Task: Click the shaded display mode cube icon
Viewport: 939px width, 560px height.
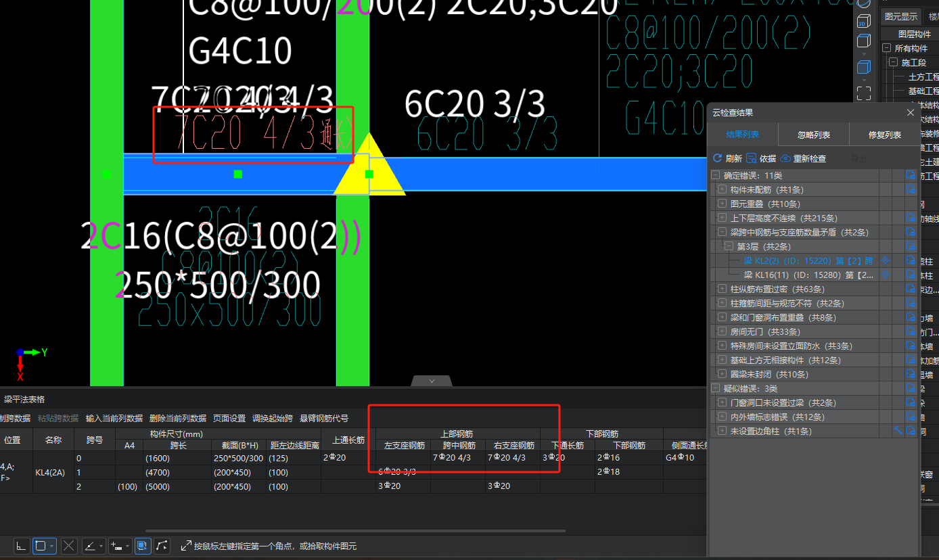Action: click(864, 66)
